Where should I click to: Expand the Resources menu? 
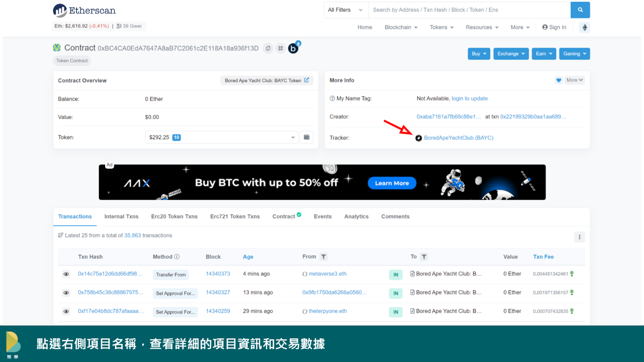pyautogui.click(x=482, y=27)
